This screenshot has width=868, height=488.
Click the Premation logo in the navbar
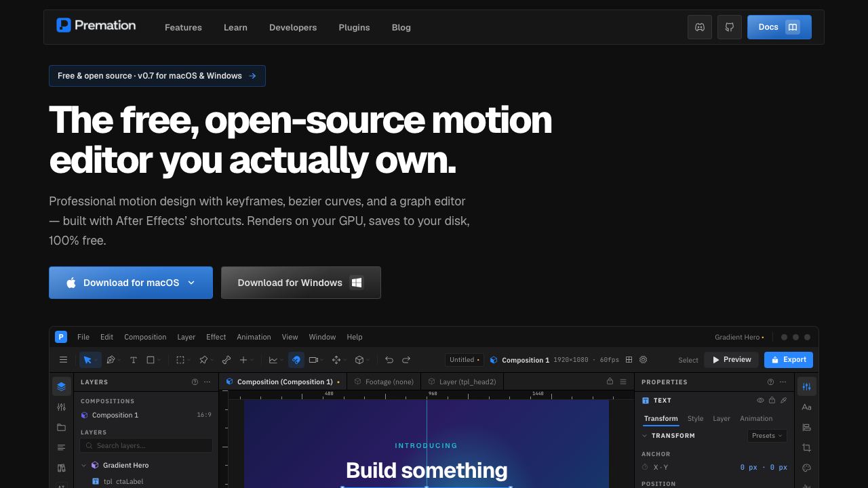[x=96, y=26]
